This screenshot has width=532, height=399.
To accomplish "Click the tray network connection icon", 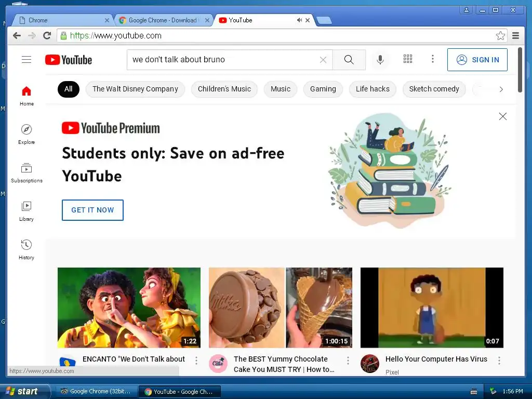I will pos(493,392).
